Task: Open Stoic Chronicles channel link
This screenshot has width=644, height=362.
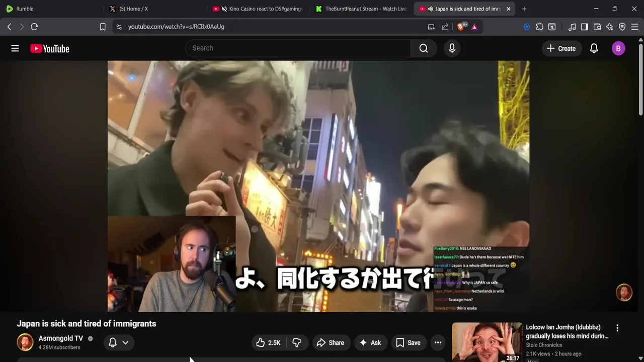Action: (544, 345)
